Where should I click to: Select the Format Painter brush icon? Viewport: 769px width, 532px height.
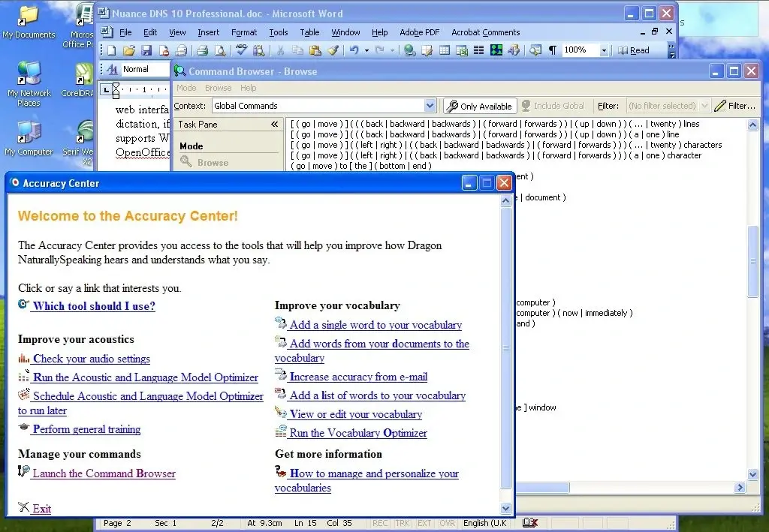pyautogui.click(x=333, y=50)
